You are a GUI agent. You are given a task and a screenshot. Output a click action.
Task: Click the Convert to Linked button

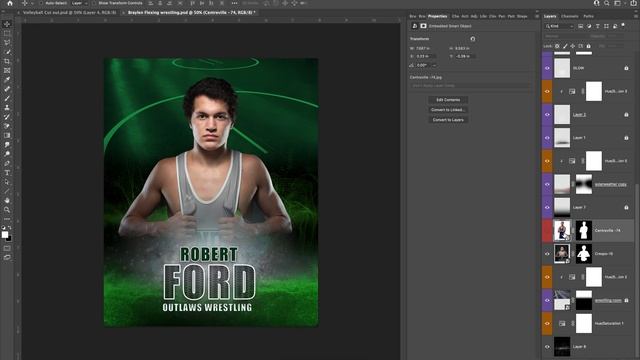448,110
